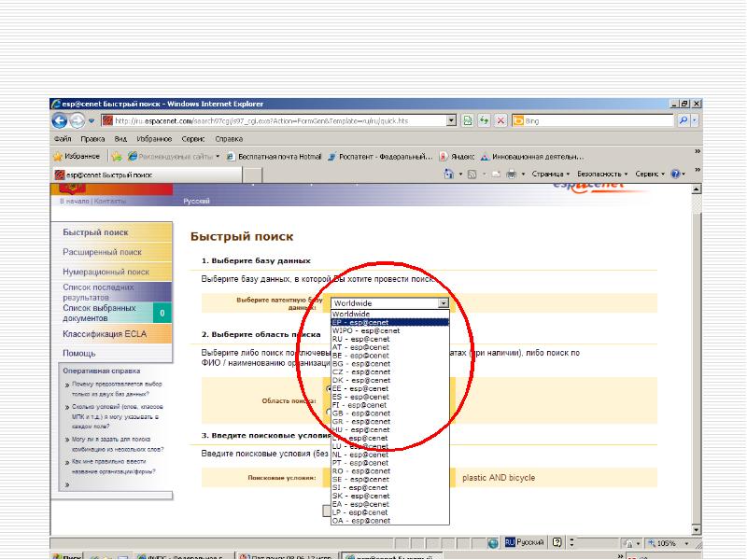Click the red Stop loading icon

500,121
